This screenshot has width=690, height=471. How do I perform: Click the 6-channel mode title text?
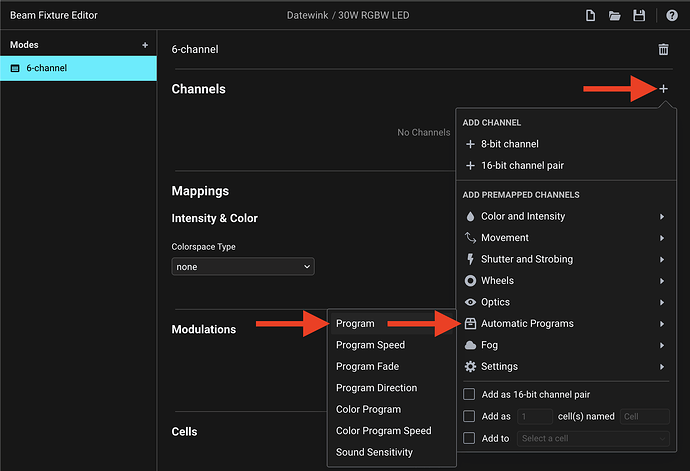(x=195, y=49)
